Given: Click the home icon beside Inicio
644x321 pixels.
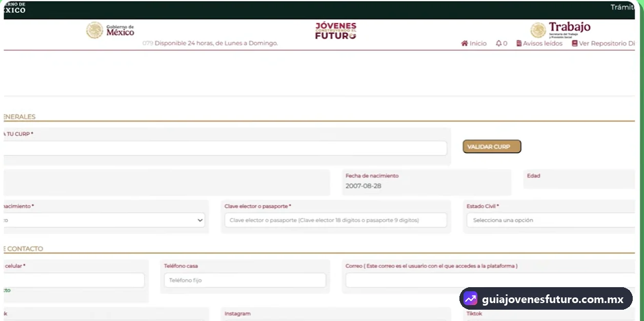Looking at the screenshot, I should (465, 44).
